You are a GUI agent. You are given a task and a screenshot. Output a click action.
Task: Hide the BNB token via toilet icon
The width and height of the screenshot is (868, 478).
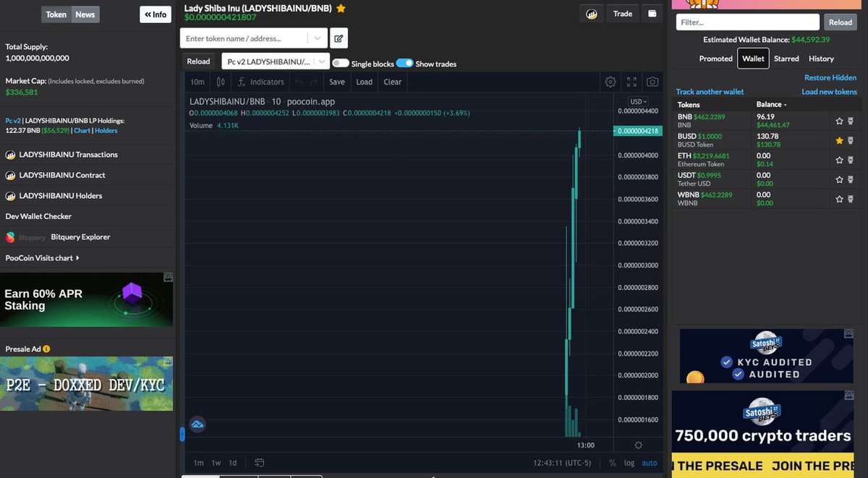[x=851, y=121]
